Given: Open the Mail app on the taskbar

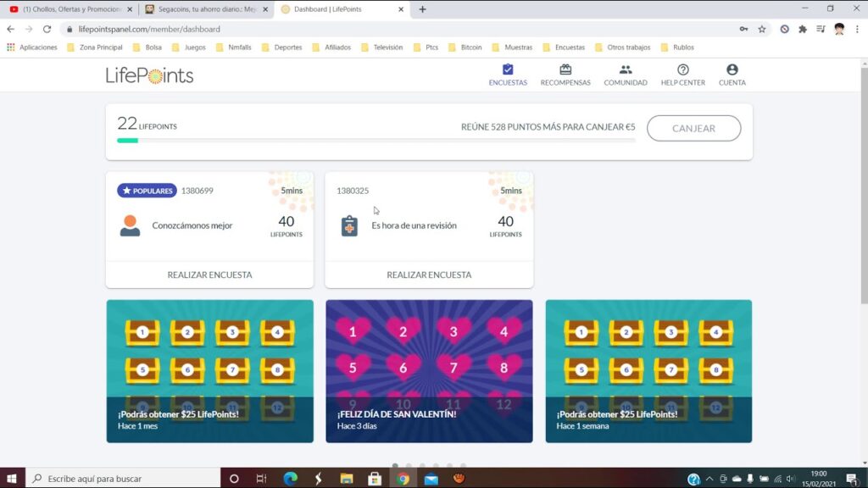Looking at the screenshot, I should [431, 479].
